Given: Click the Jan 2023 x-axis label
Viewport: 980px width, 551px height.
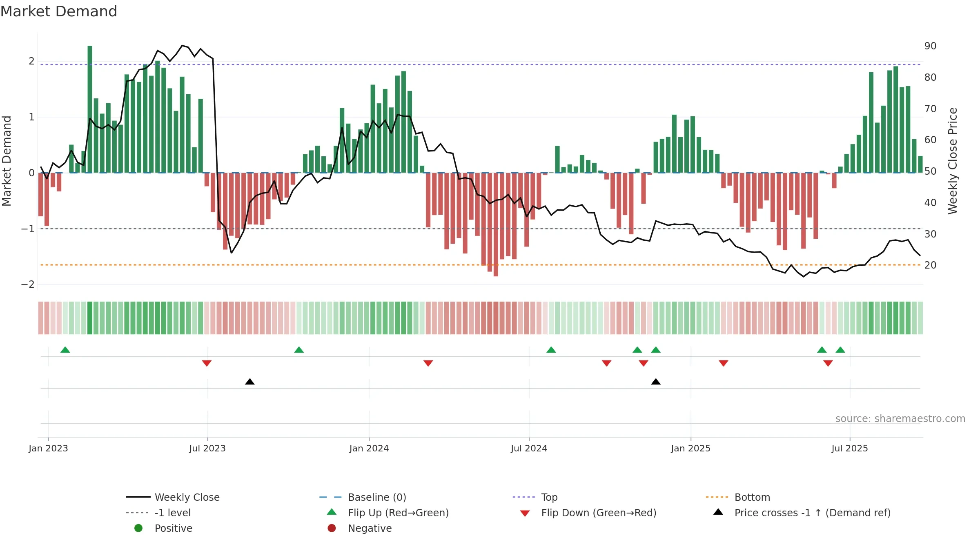Looking at the screenshot, I should [48, 448].
